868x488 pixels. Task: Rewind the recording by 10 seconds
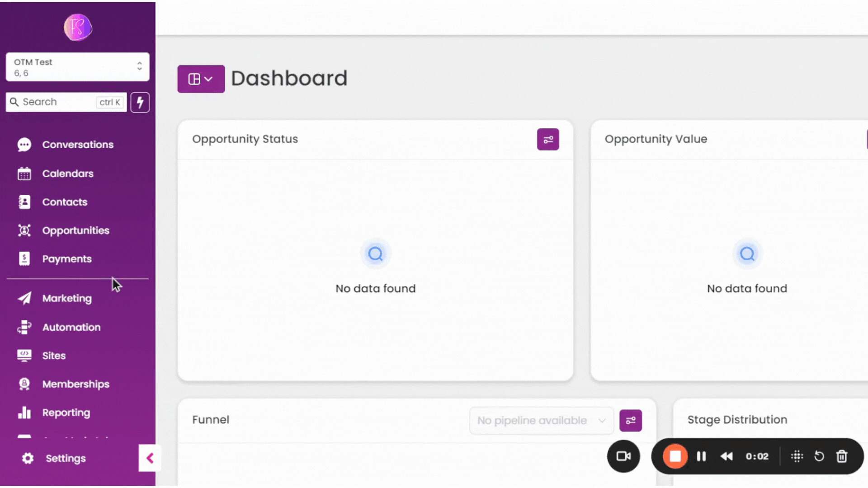pos(727,456)
